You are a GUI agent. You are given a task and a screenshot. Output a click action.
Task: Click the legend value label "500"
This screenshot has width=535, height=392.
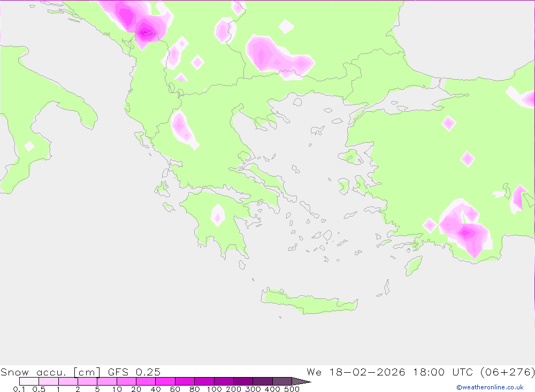(292, 389)
